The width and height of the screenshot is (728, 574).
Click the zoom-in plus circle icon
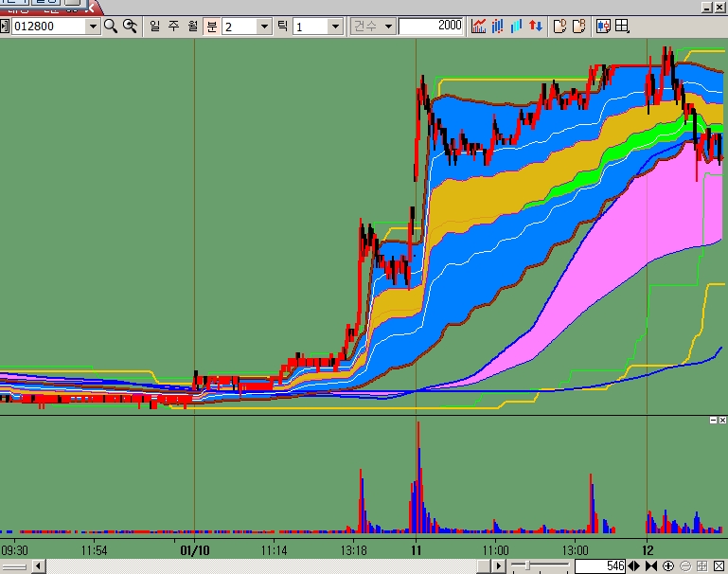tap(668, 565)
